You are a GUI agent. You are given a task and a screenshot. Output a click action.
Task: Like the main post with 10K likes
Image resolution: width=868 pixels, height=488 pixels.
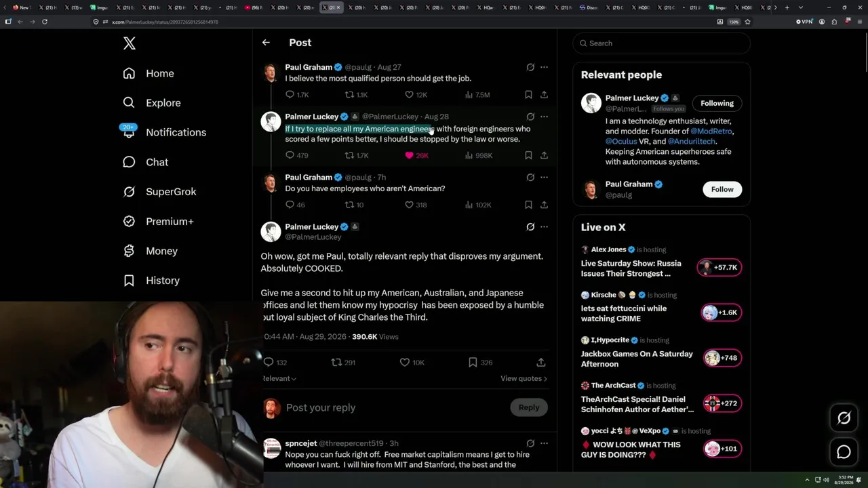click(412, 363)
